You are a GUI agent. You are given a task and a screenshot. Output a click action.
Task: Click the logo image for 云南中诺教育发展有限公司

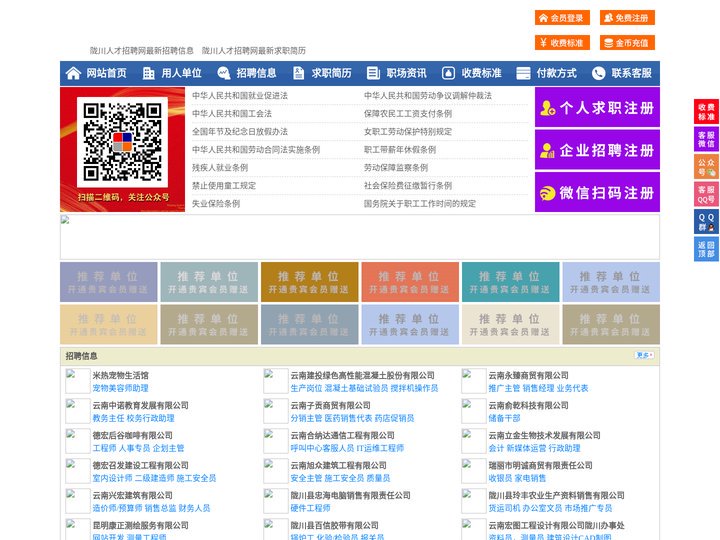click(78, 411)
